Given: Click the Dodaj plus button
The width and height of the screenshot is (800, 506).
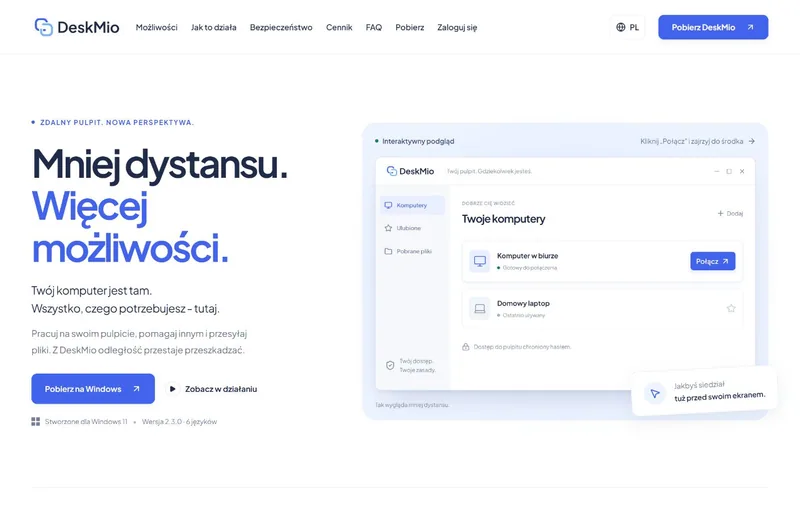Looking at the screenshot, I should tap(730, 213).
